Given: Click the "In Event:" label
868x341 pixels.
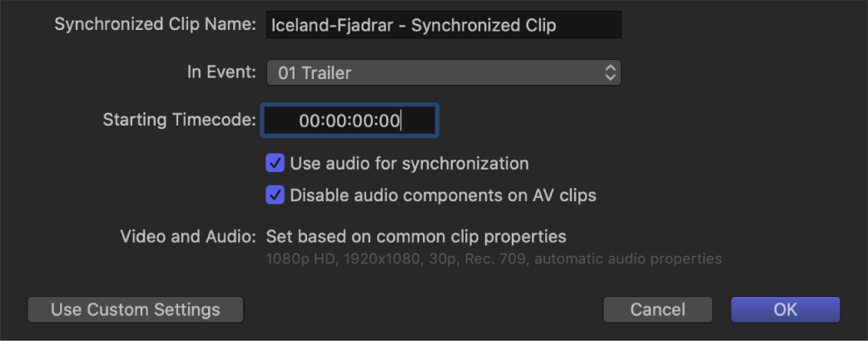Looking at the screenshot, I should [x=221, y=72].
